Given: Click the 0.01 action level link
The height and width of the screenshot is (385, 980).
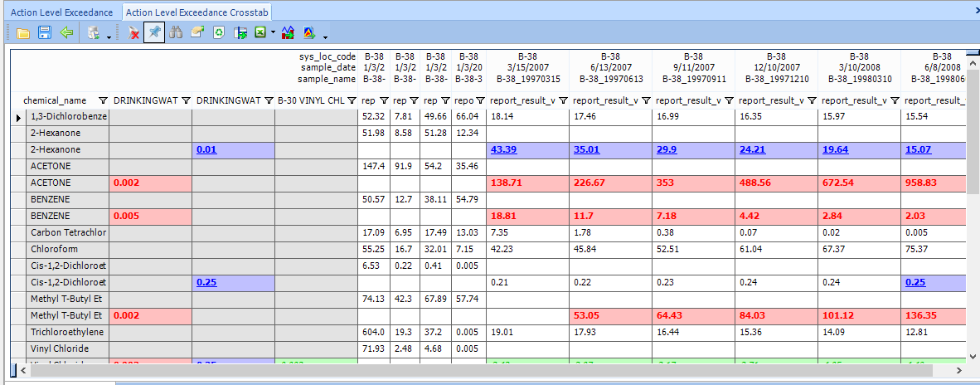Looking at the screenshot, I should pyautogui.click(x=206, y=149).
